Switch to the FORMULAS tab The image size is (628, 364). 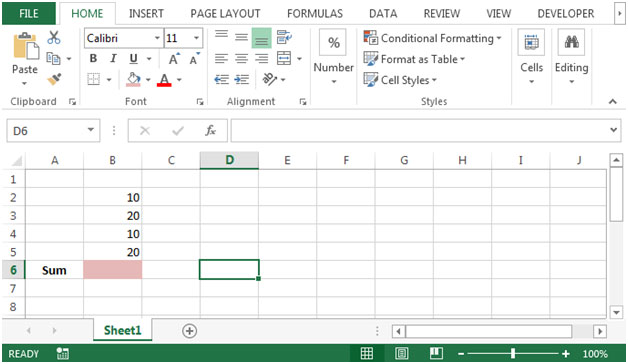pyautogui.click(x=315, y=14)
